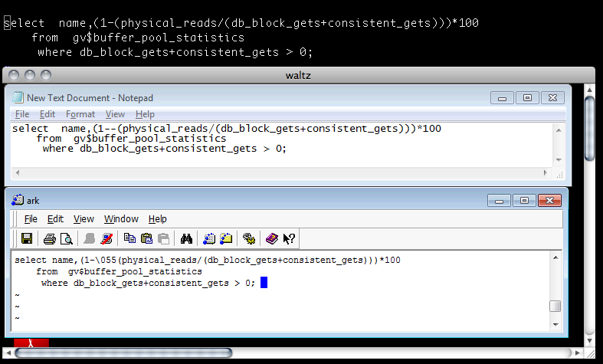
Task: Open the purple Help book icon
Action: [x=272, y=238]
